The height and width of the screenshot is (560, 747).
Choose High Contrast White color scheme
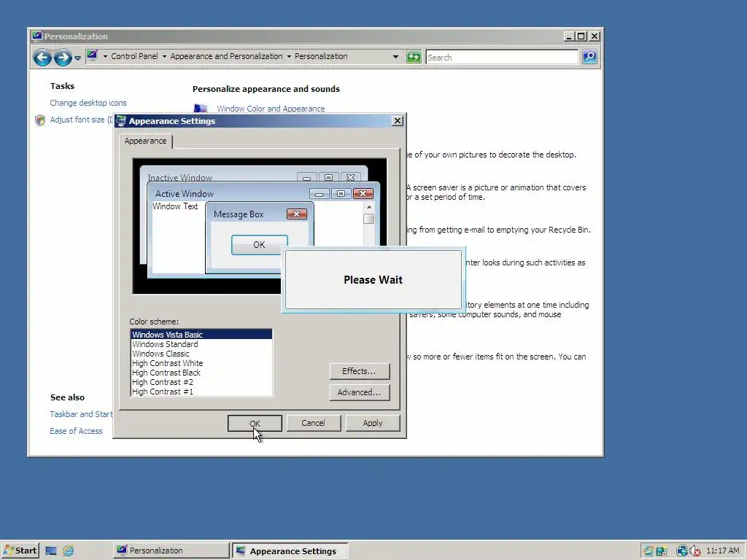click(201, 363)
